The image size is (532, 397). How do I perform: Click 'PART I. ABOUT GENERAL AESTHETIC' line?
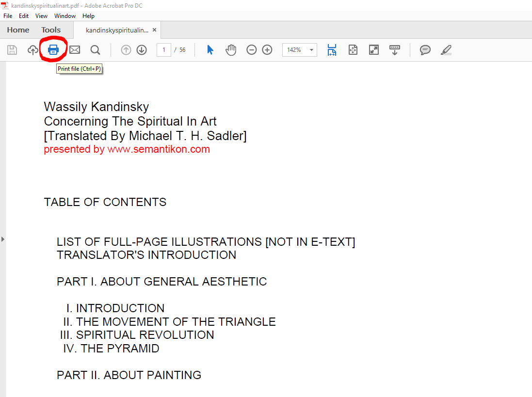click(x=162, y=282)
